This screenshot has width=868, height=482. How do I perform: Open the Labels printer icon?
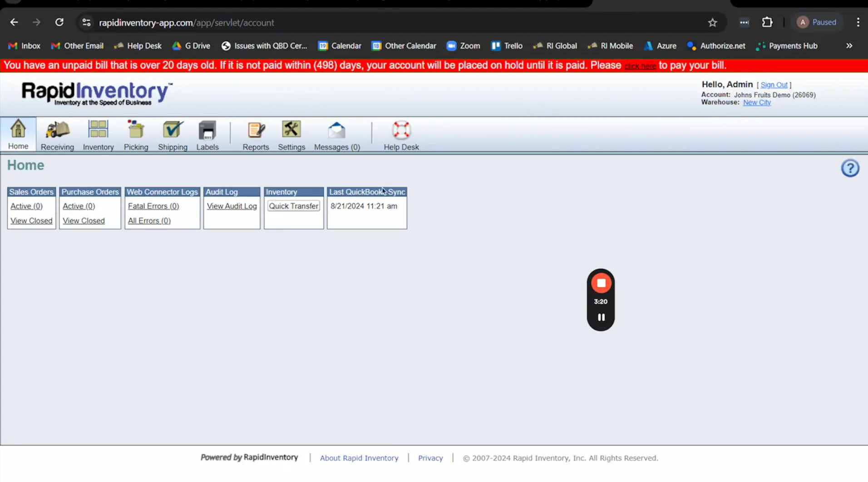(x=207, y=135)
